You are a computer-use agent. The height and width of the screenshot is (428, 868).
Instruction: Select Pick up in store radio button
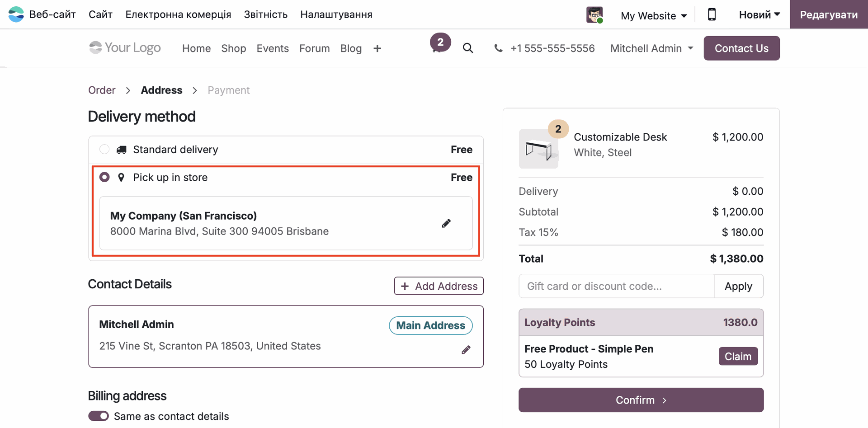coord(104,177)
